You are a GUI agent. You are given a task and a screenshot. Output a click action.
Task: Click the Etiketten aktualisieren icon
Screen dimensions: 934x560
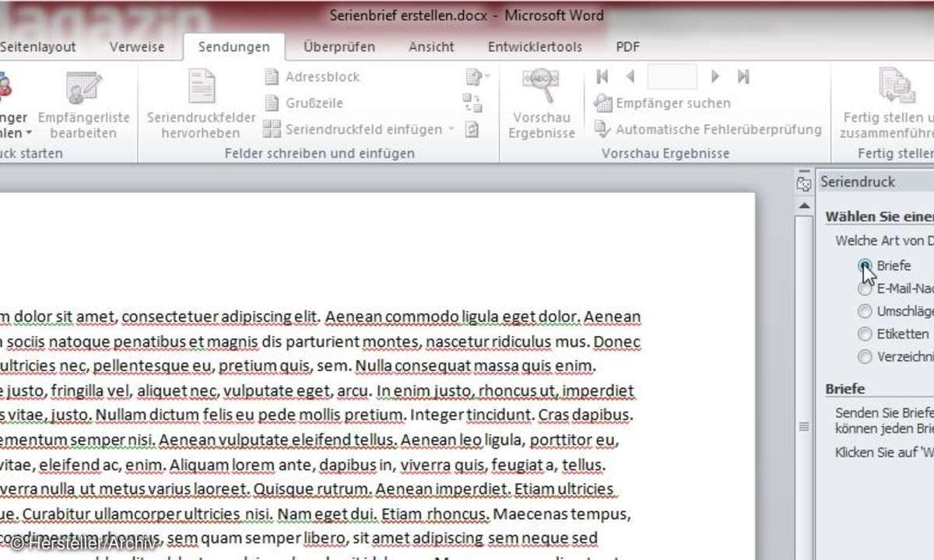[x=472, y=129]
